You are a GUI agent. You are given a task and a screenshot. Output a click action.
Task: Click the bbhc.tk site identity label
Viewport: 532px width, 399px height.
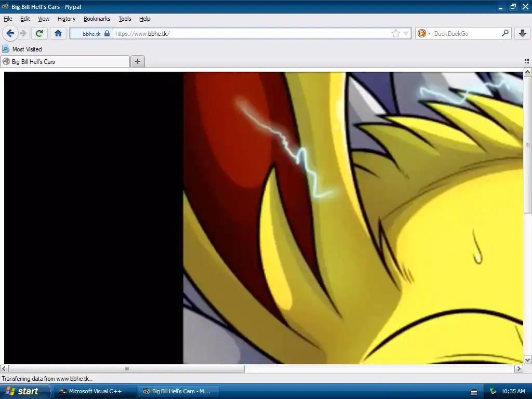[x=91, y=34]
